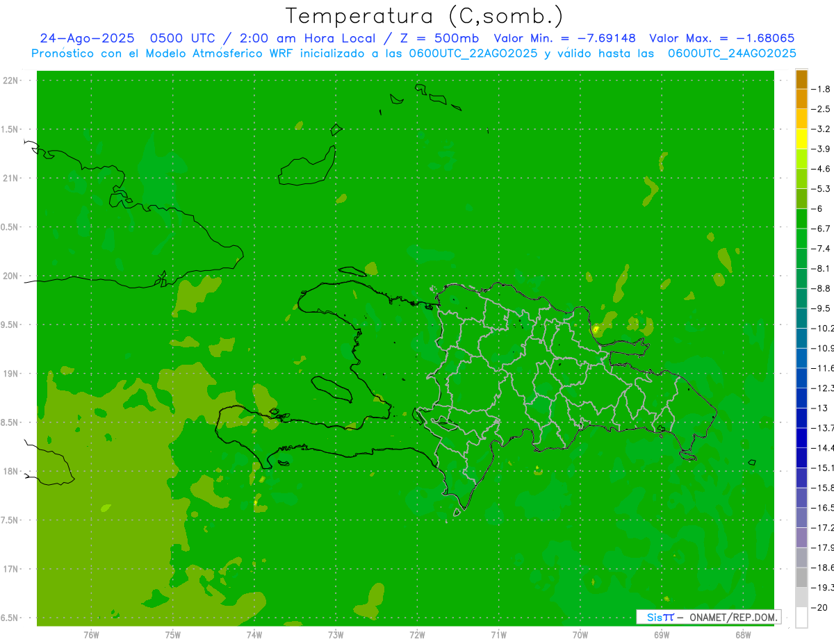
Task: Click the "72W" longitude axis label
Action: 417,635
